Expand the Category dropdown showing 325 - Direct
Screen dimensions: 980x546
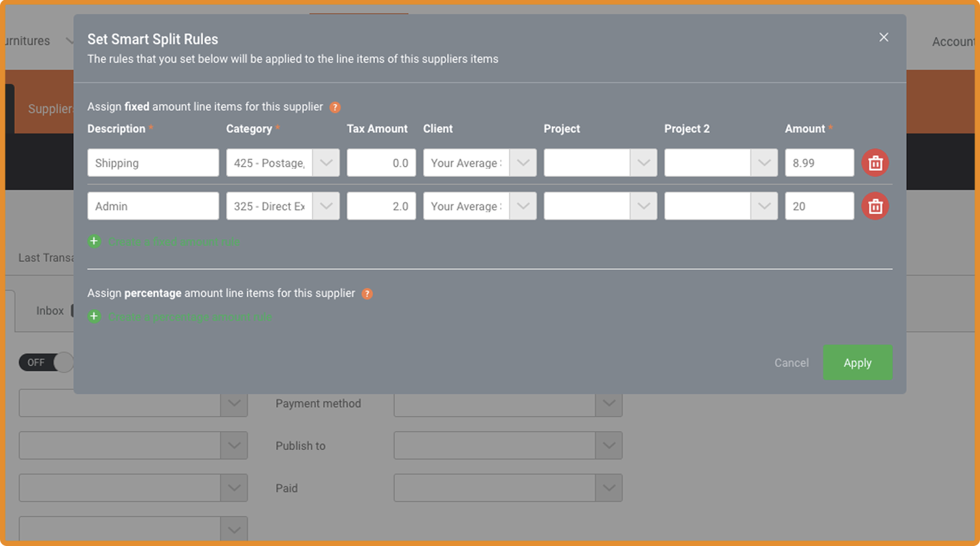tap(326, 206)
